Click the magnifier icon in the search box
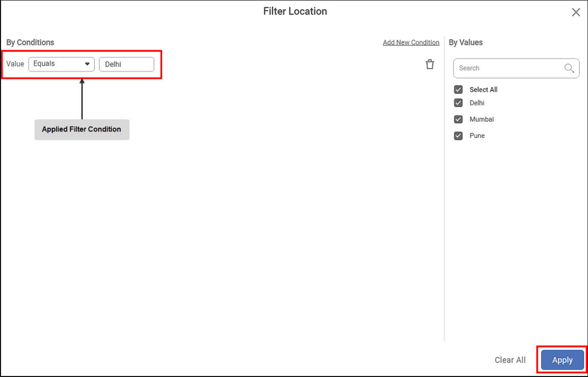The image size is (588, 377). pyautogui.click(x=569, y=68)
